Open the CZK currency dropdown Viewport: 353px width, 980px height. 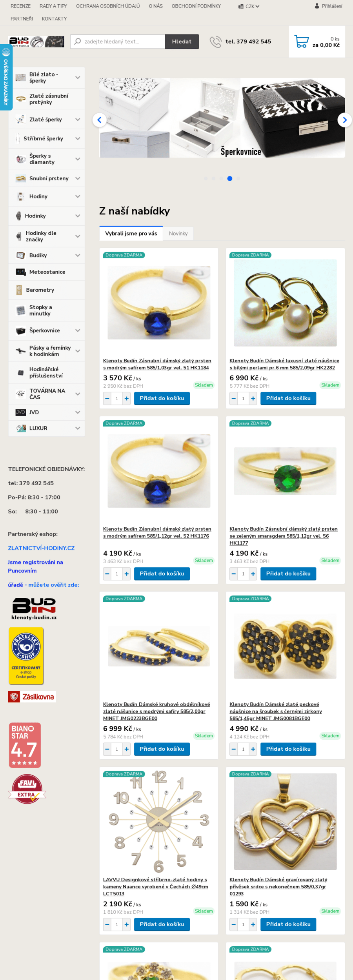click(x=249, y=6)
